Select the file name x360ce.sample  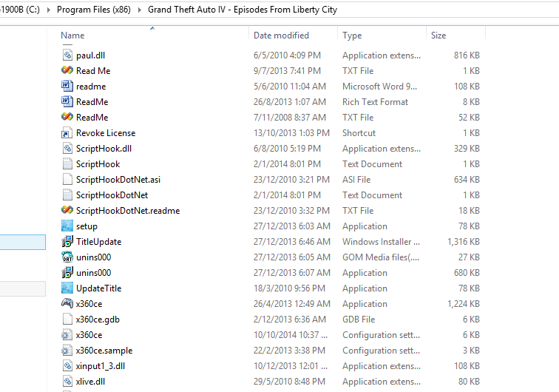104,351
